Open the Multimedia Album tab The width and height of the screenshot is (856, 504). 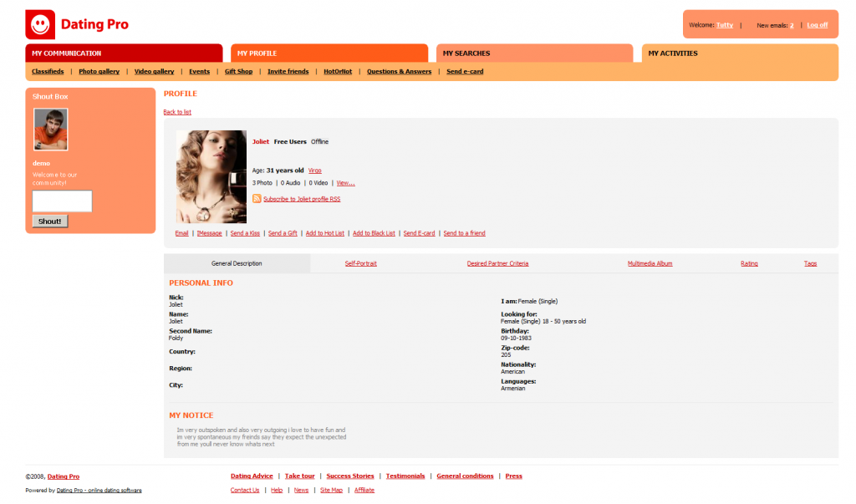coord(650,262)
